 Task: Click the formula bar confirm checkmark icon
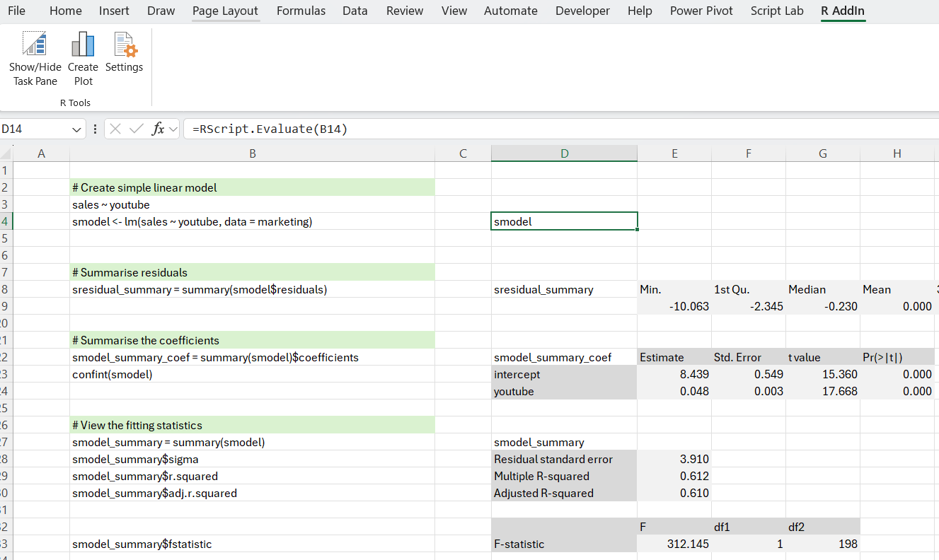137,129
